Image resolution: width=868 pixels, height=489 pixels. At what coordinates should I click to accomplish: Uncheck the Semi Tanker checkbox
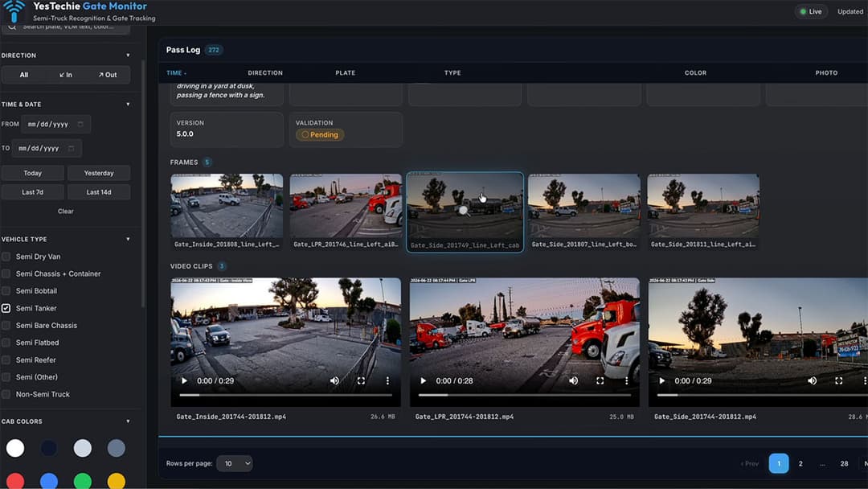pyautogui.click(x=6, y=309)
